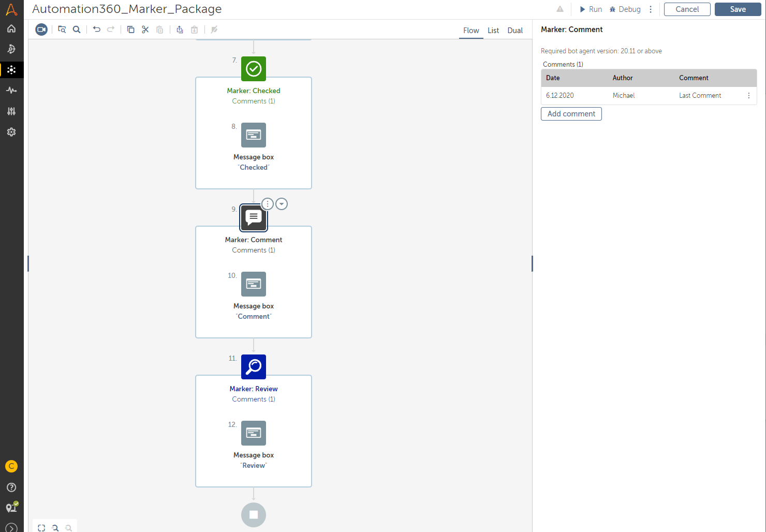This screenshot has height=532, width=766.
Task: Collapse the left actions panel handle
Action: [28, 263]
